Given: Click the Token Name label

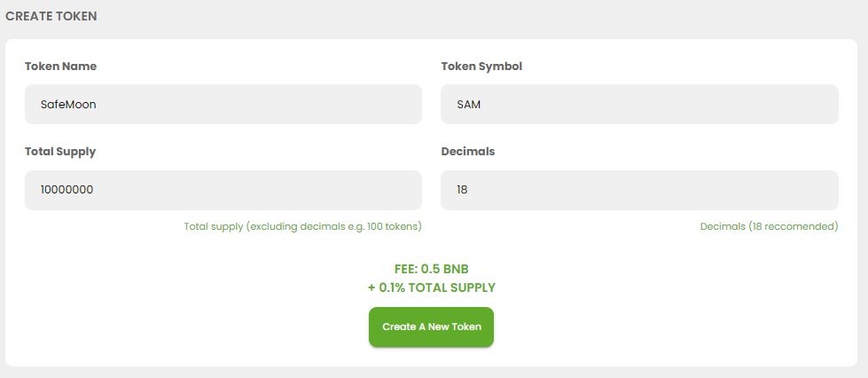Looking at the screenshot, I should [61, 67].
